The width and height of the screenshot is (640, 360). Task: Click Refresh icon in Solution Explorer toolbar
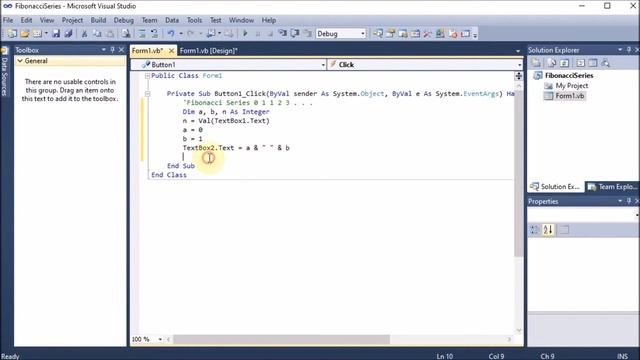(x=564, y=63)
